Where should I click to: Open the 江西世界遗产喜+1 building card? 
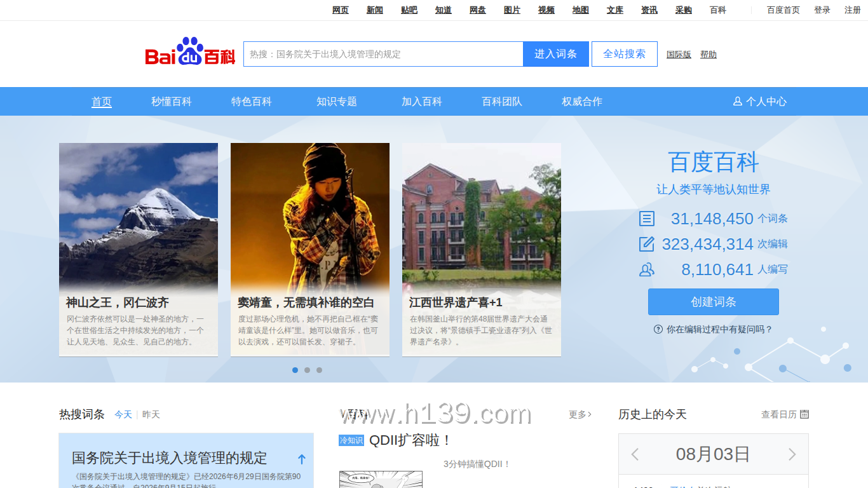(x=482, y=250)
